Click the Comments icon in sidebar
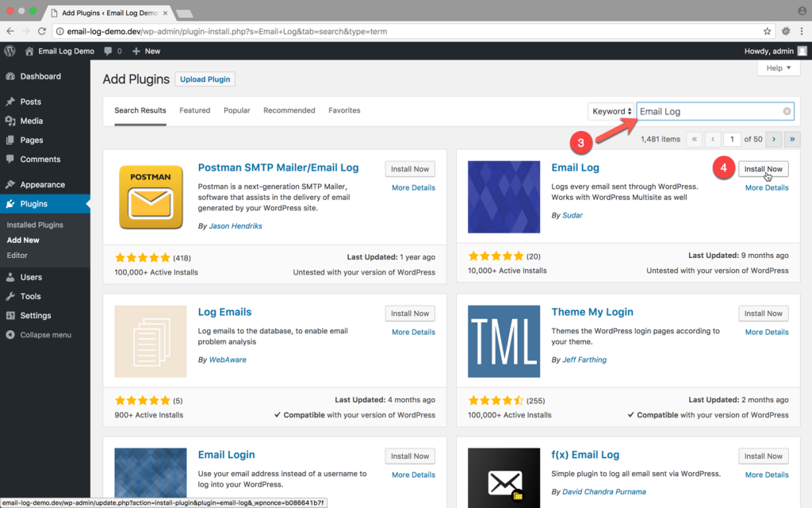 pos(10,159)
